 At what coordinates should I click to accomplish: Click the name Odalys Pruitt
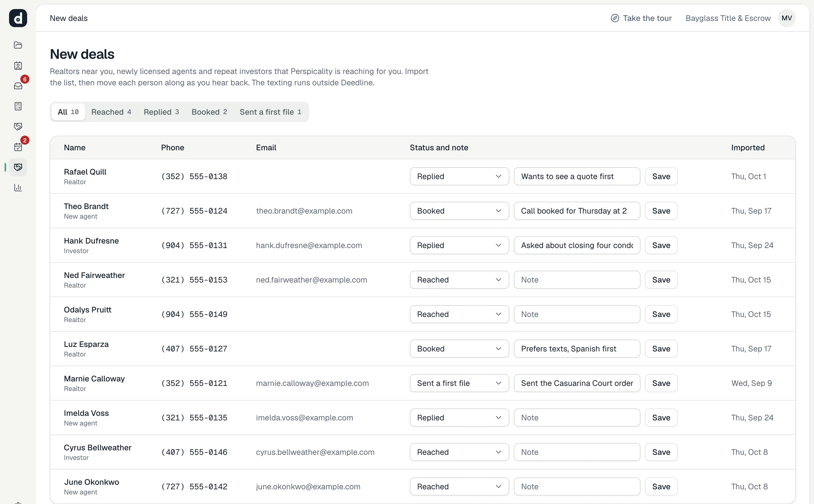pos(87,310)
